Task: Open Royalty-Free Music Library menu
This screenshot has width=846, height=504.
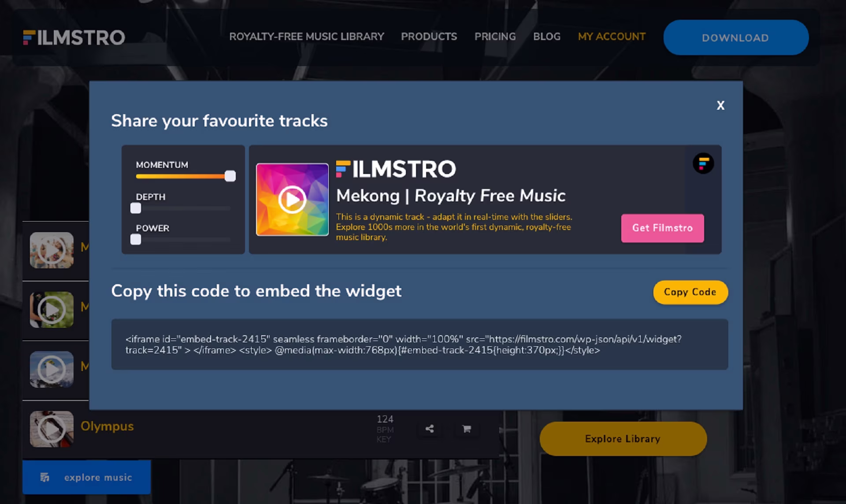Action: (307, 37)
